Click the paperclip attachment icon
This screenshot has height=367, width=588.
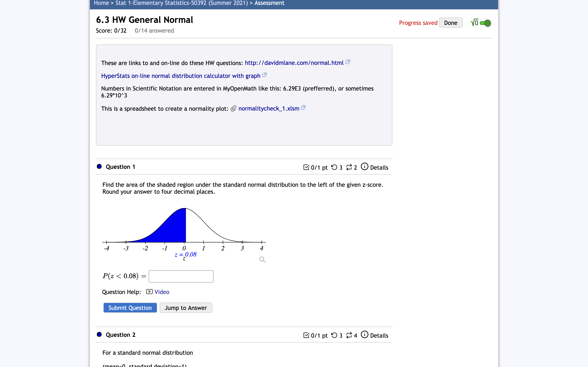pos(234,108)
